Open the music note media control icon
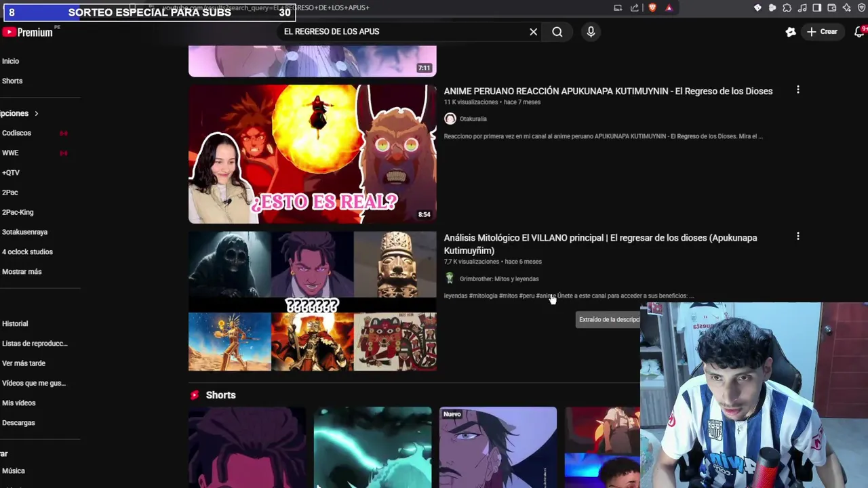868x488 pixels. click(x=802, y=8)
